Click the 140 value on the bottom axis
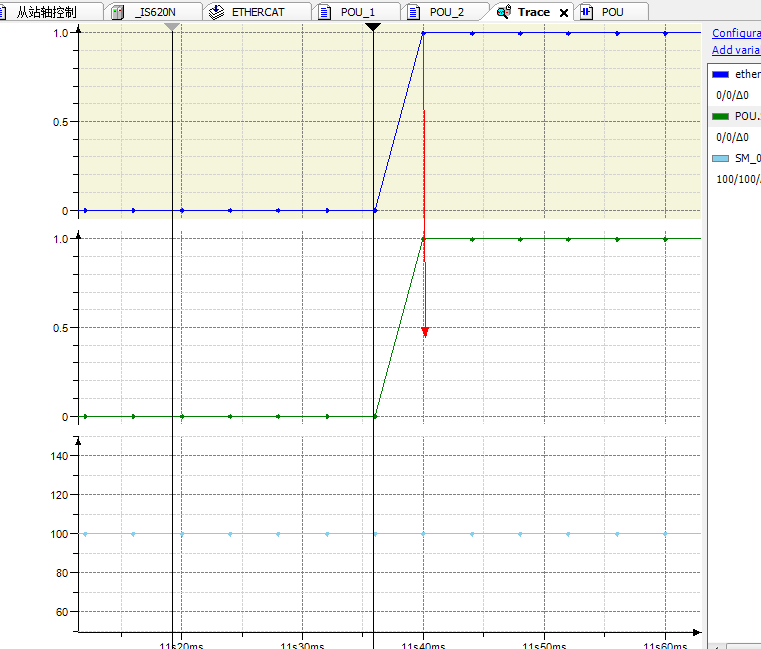The height and width of the screenshot is (649, 761). [59, 456]
